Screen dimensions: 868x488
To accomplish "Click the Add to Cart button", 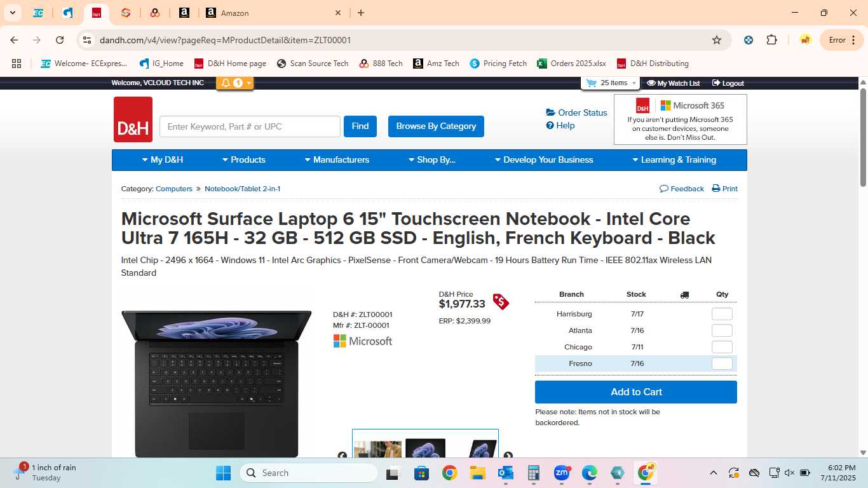I will point(636,392).
